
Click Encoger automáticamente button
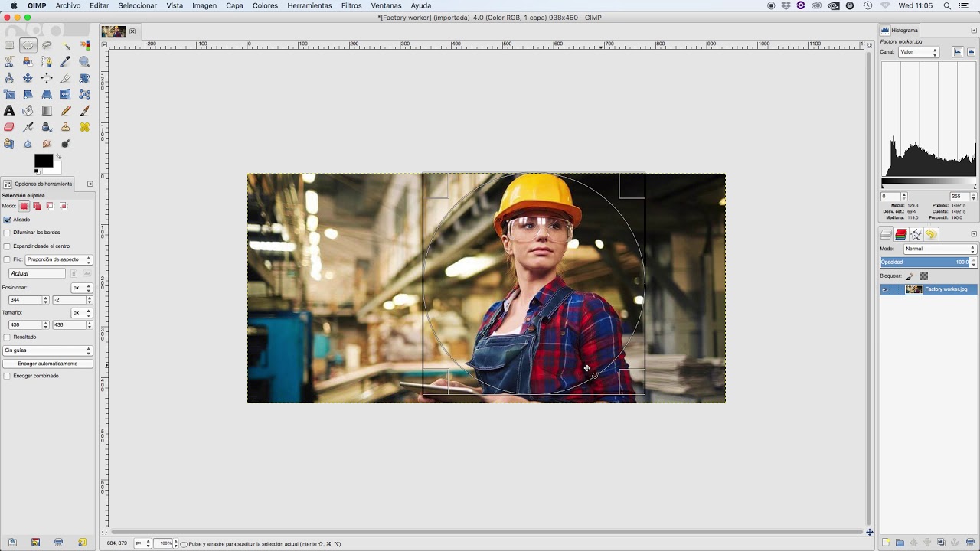[47, 364]
